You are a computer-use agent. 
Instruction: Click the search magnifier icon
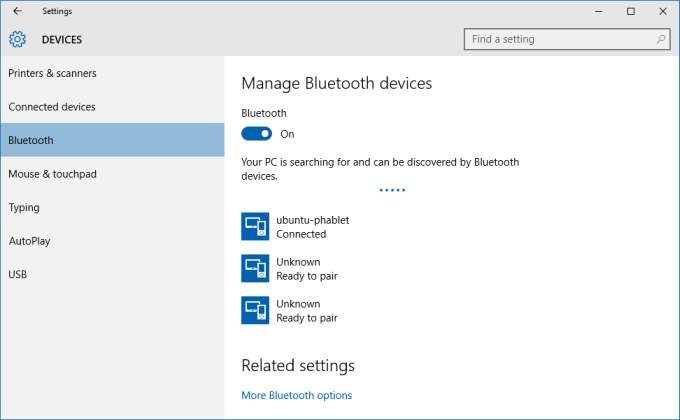pyautogui.click(x=660, y=39)
